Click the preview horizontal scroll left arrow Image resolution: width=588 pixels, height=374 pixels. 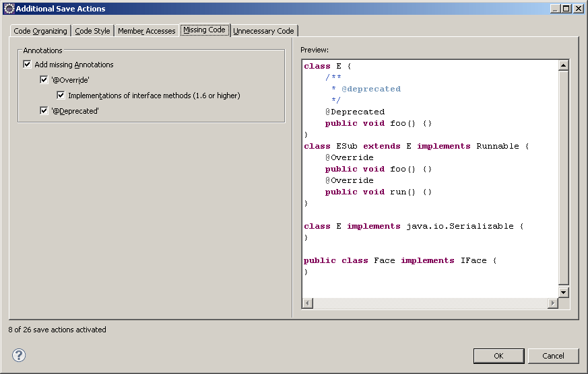(308, 303)
